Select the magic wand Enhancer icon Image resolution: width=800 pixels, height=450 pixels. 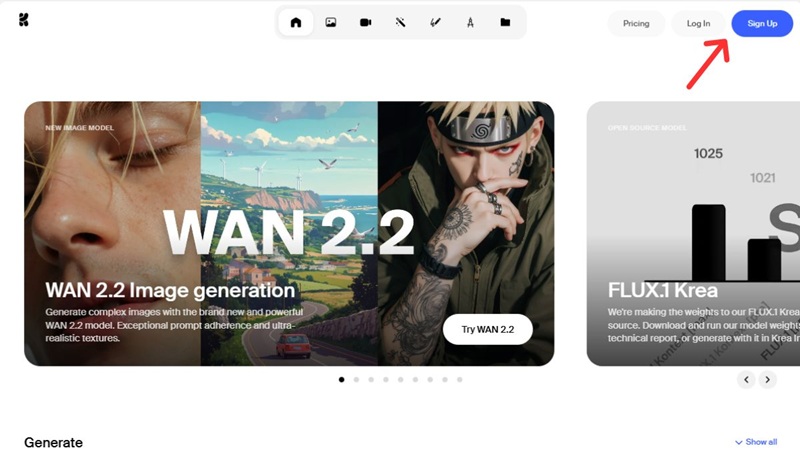click(401, 22)
